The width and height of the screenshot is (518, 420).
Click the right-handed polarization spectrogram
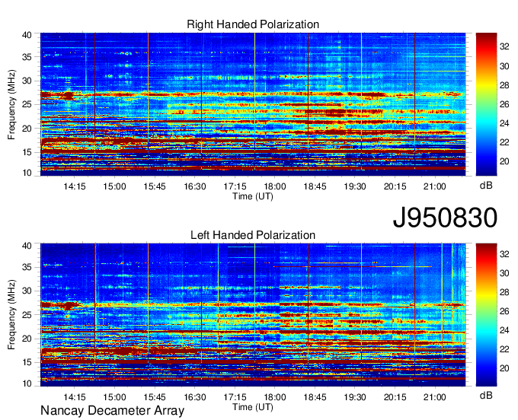click(x=253, y=104)
